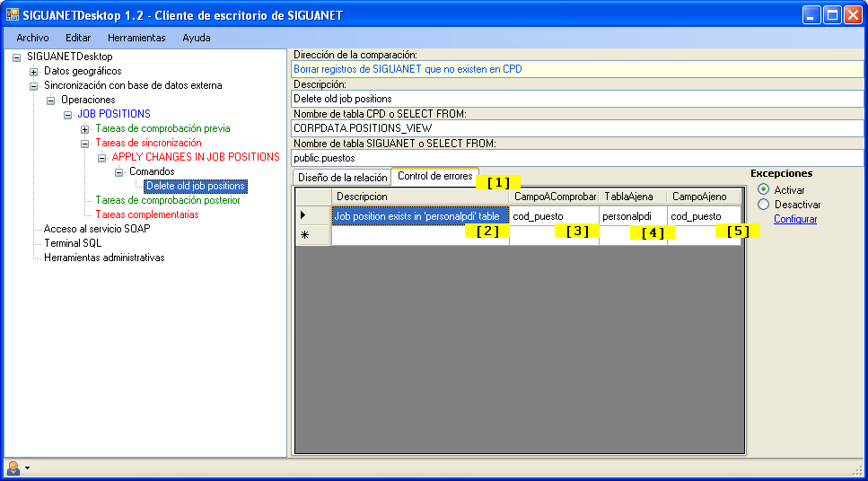Screen dimensions: 868x481
Task: Close the SIGUANETDesktop window
Action: pos(853,15)
